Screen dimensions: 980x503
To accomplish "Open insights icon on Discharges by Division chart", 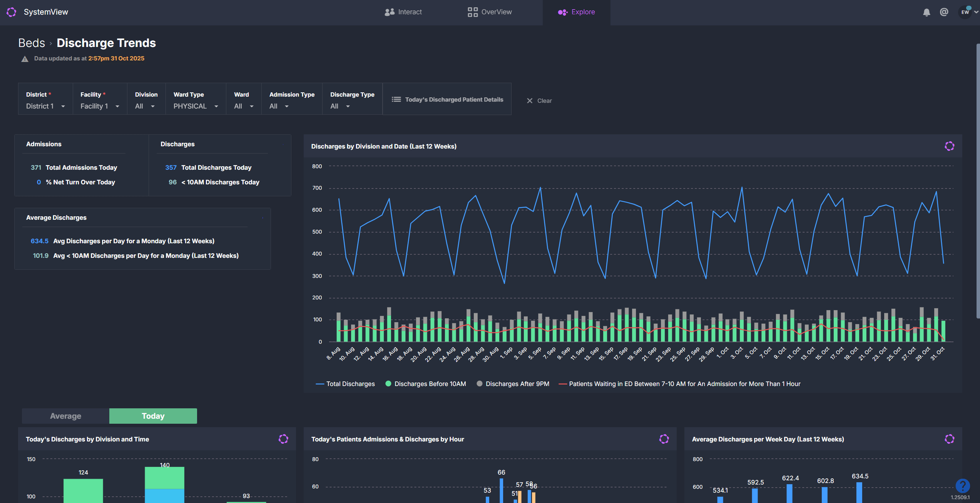I will (x=949, y=146).
